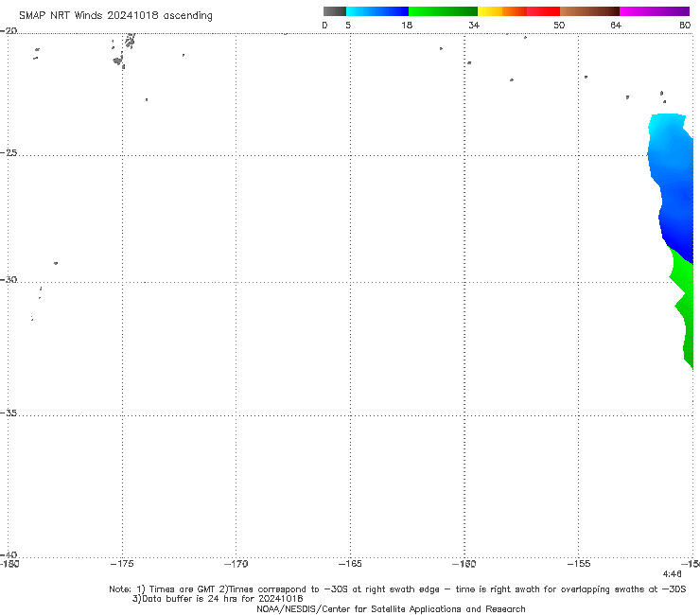Viewport: 700px width, 615px height.
Task: Click the latitude label '-25'
Action: [x=9, y=152]
